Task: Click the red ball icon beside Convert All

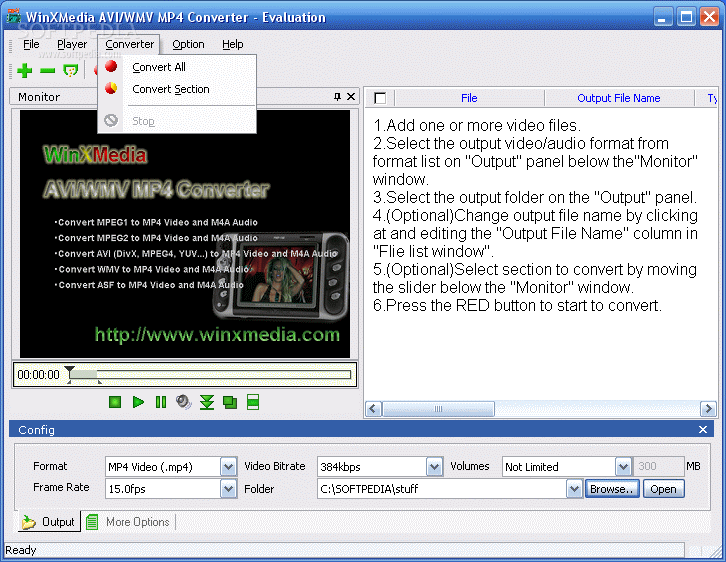Action: [111, 67]
